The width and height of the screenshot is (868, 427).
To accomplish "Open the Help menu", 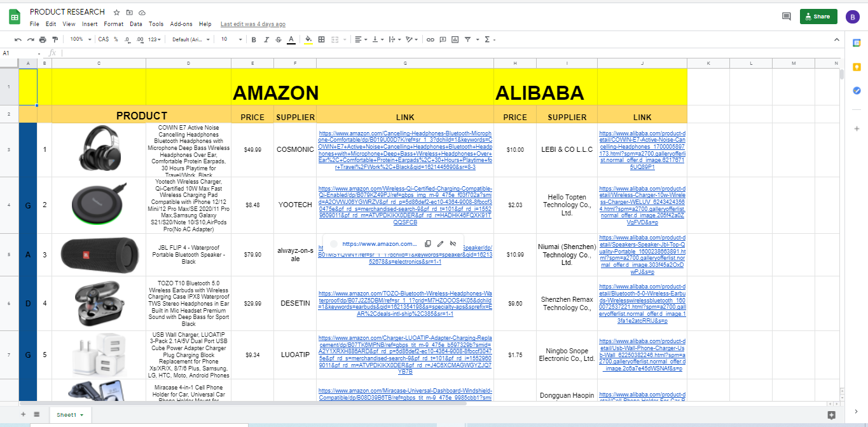I will point(205,24).
